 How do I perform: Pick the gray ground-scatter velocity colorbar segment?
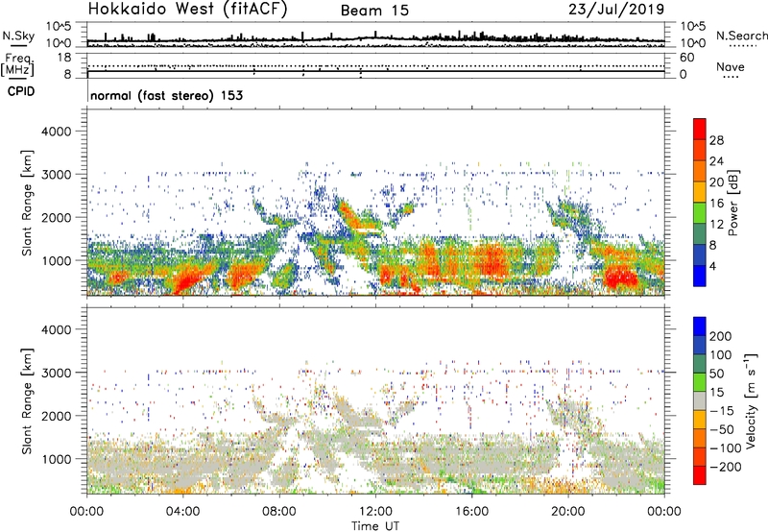point(700,401)
